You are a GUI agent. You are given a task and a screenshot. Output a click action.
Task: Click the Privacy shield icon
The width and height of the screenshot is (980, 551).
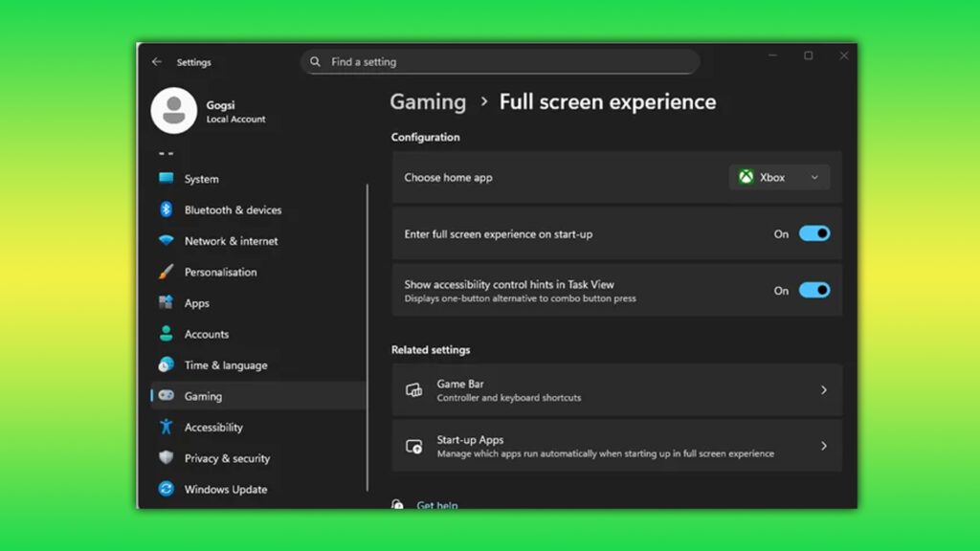pos(167,457)
